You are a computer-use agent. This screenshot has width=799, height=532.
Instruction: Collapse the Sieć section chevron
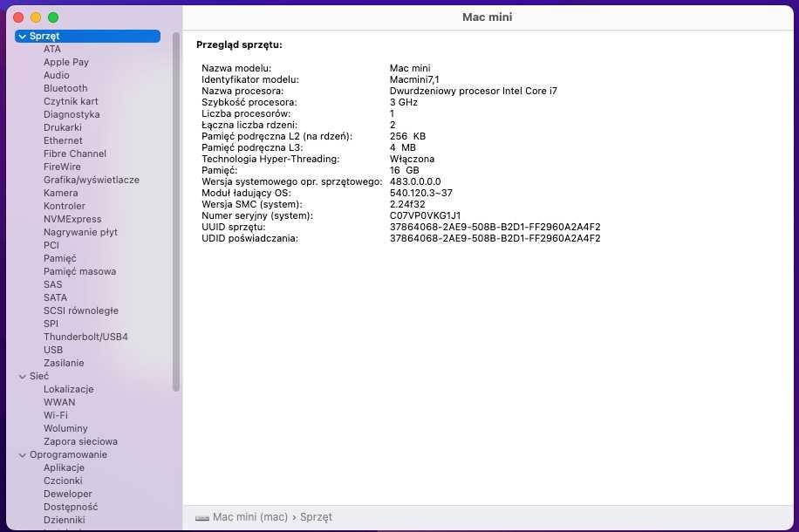[23, 377]
